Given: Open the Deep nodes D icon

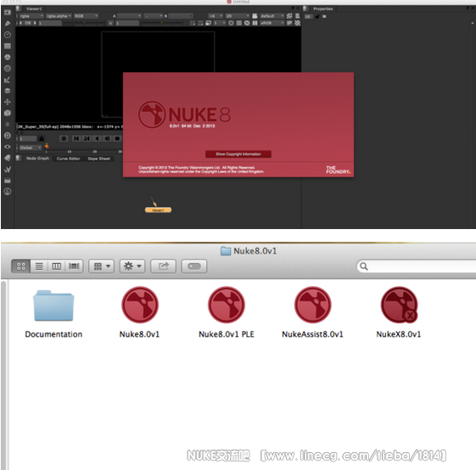Looking at the screenshot, I should coord(8,136).
